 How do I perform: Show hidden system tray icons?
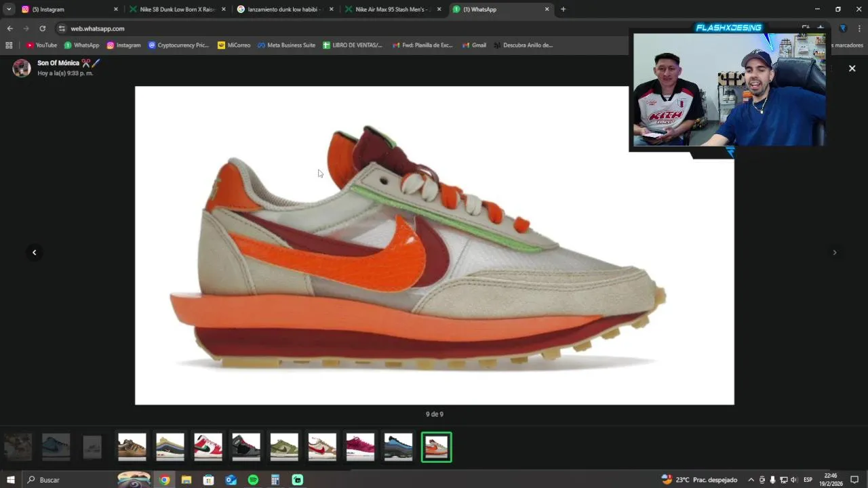click(x=751, y=480)
